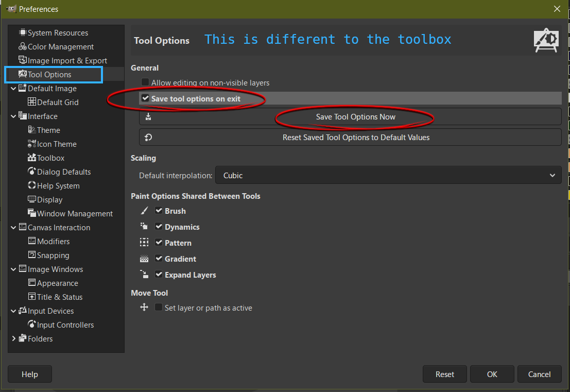
Task: Click the Folders icon in tree
Action: pos(23,338)
